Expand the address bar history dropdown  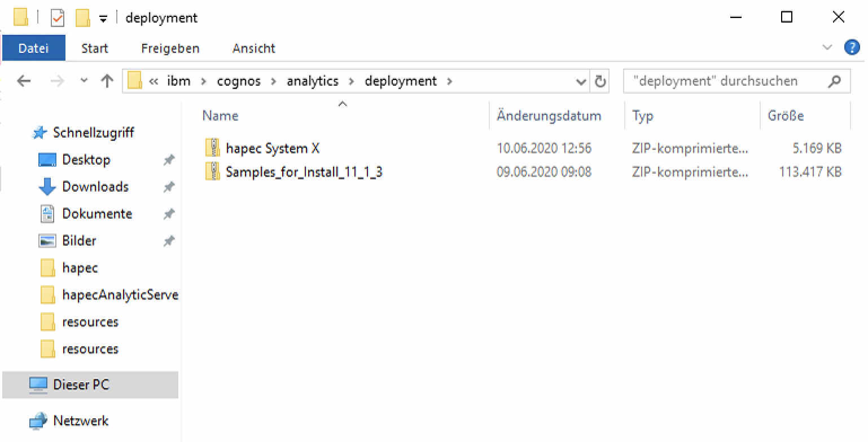click(x=581, y=82)
